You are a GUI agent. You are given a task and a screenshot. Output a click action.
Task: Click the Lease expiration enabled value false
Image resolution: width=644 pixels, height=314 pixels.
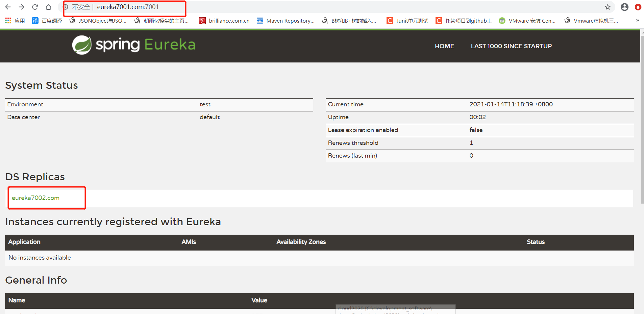tap(476, 130)
